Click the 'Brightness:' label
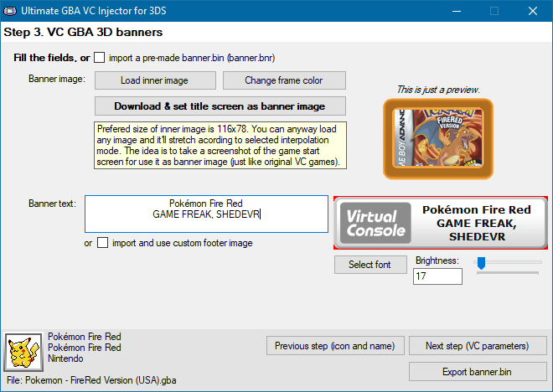This screenshot has width=553, height=392. [437, 260]
